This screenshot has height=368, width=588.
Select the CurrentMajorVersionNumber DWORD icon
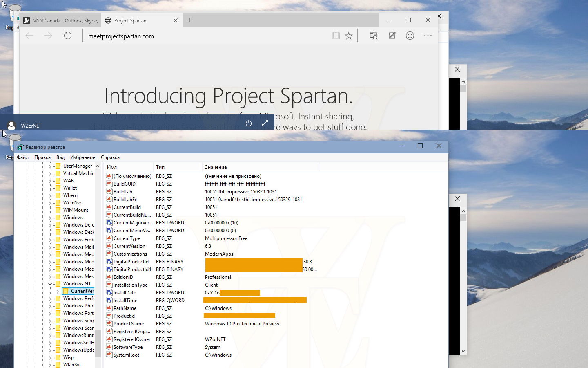click(109, 222)
